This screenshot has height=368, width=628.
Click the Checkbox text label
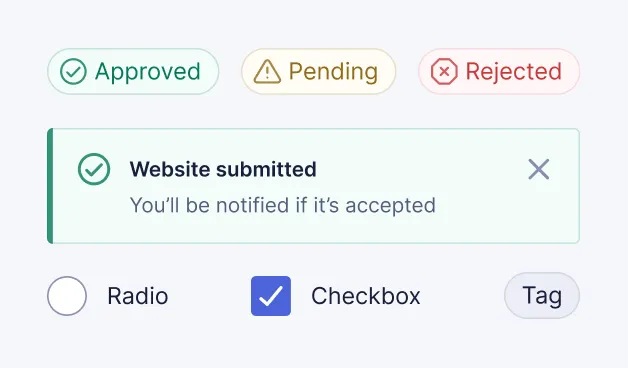(366, 296)
